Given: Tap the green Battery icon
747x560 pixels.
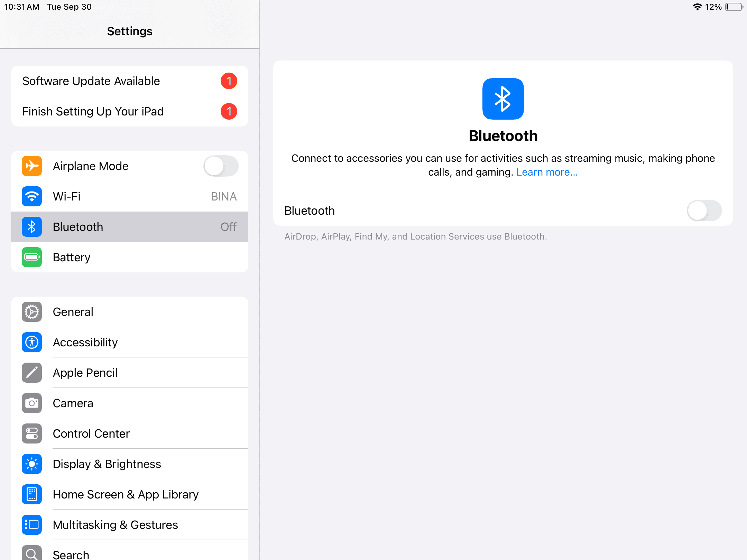Looking at the screenshot, I should point(32,257).
